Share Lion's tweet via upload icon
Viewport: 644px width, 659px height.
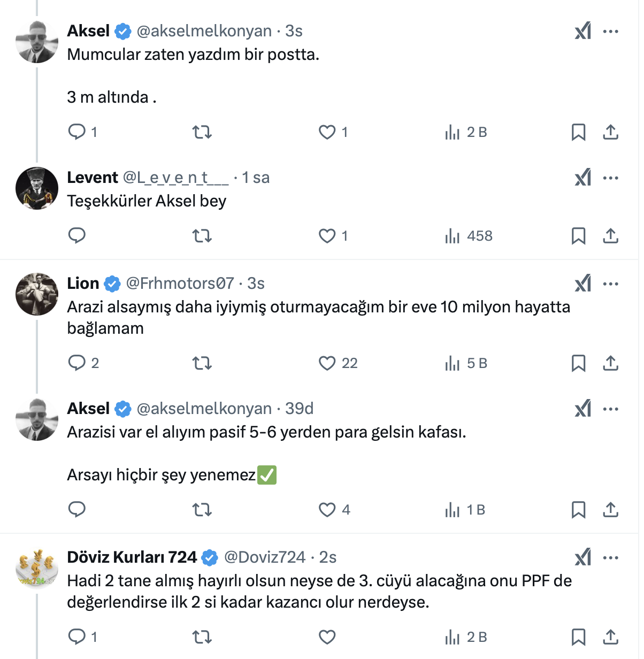pos(610,363)
